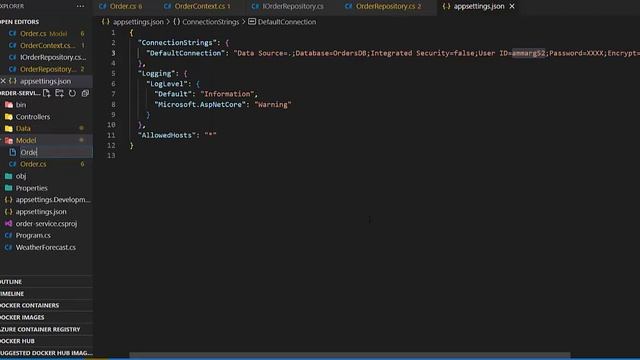This screenshot has height=360, width=640.
Task: Close appsettings.json editor tab
Action: coord(512,6)
